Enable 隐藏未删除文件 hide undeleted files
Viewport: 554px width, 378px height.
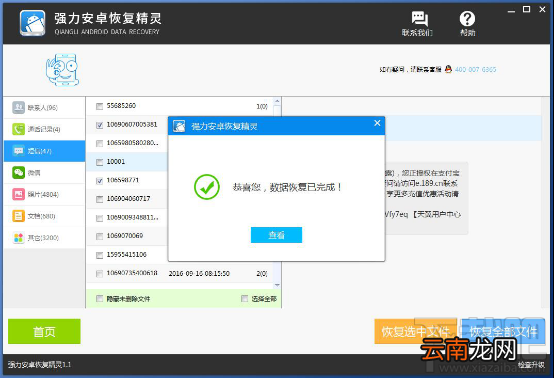pos(100,299)
